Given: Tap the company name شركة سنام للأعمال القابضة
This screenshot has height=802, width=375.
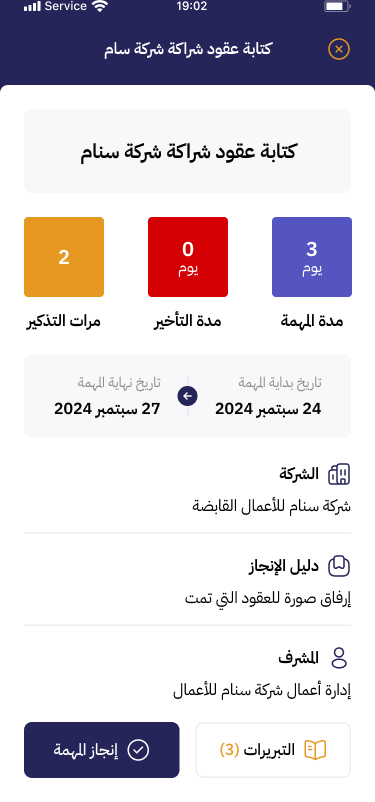Looking at the screenshot, I should pos(272,506).
